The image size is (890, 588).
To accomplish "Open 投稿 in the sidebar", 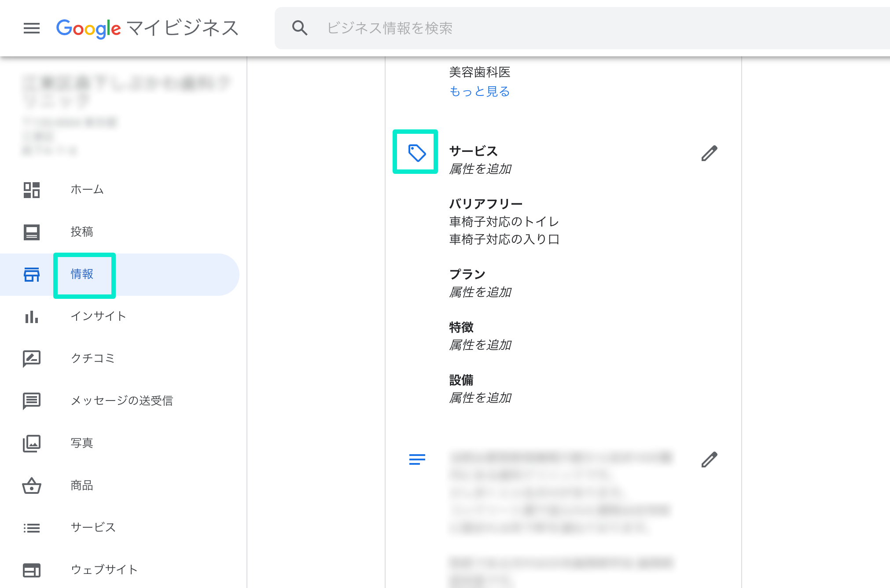I will coord(82,232).
